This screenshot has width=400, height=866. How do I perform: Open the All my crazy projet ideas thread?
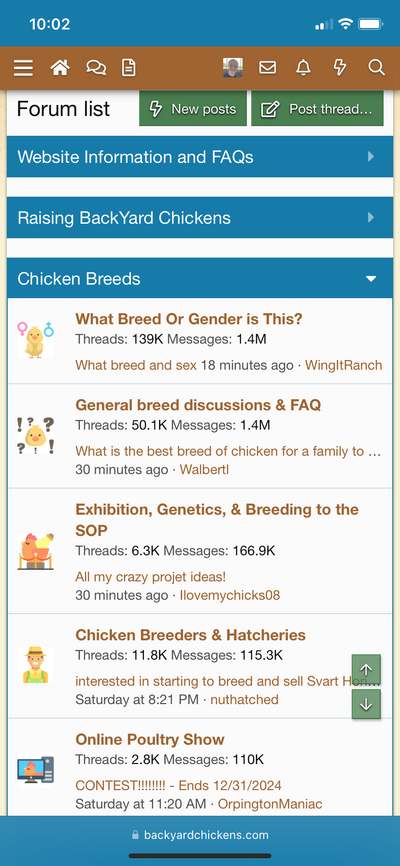150,577
